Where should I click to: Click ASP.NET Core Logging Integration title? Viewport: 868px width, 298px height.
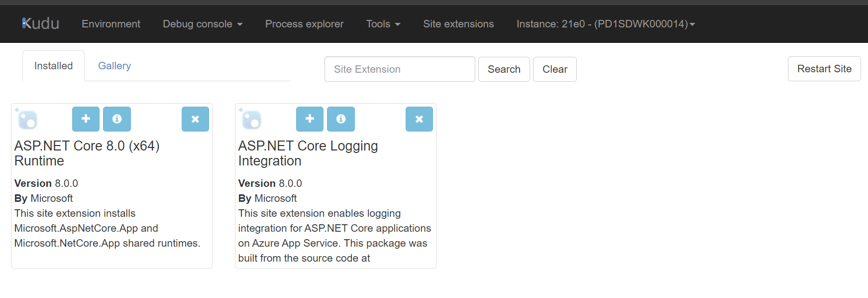308,153
